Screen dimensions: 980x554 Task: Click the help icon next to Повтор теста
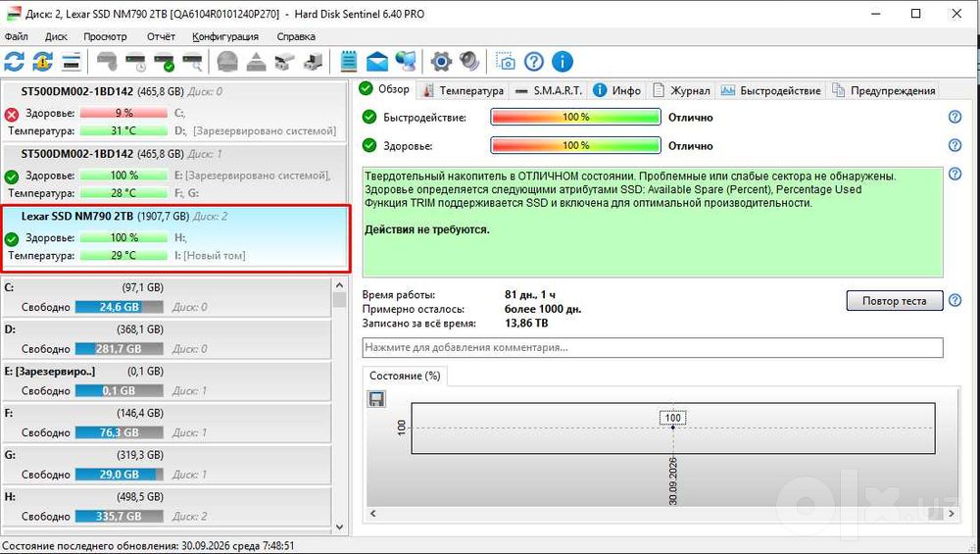tap(955, 300)
